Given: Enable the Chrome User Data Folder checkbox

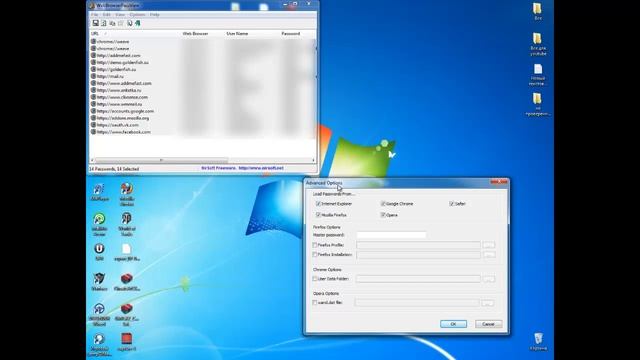Looking at the screenshot, I should 315,279.
